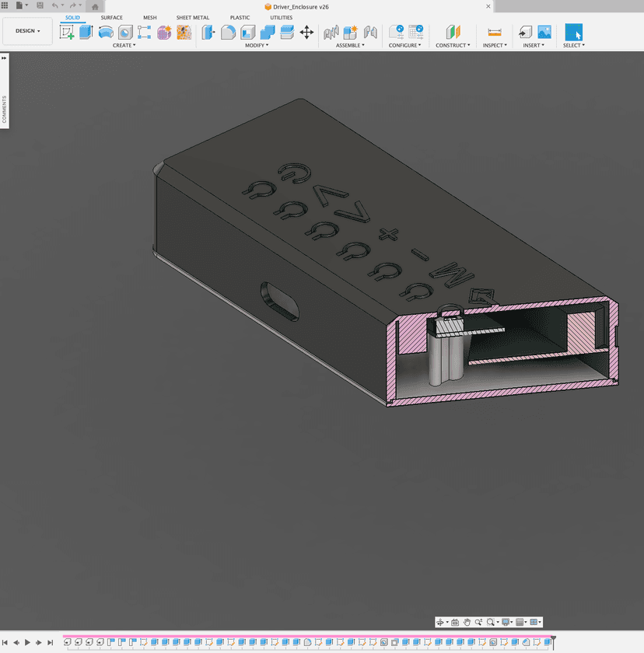The height and width of the screenshot is (653, 644).
Task: Expand the Modify menu dropdown
Action: click(x=257, y=45)
